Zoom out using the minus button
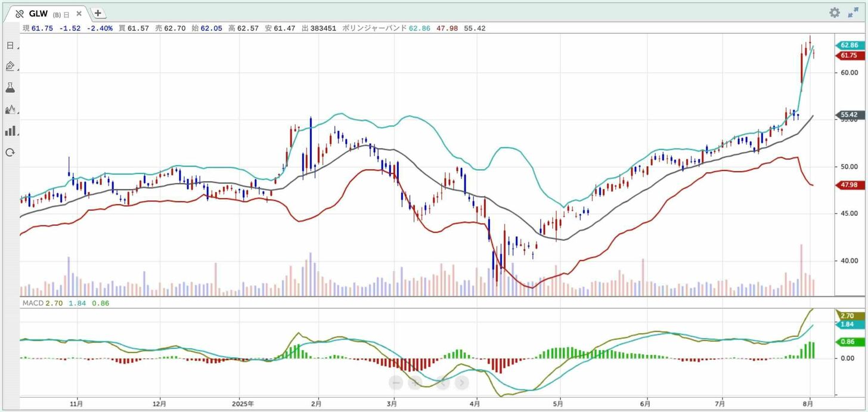868x412 pixels. 396,382
